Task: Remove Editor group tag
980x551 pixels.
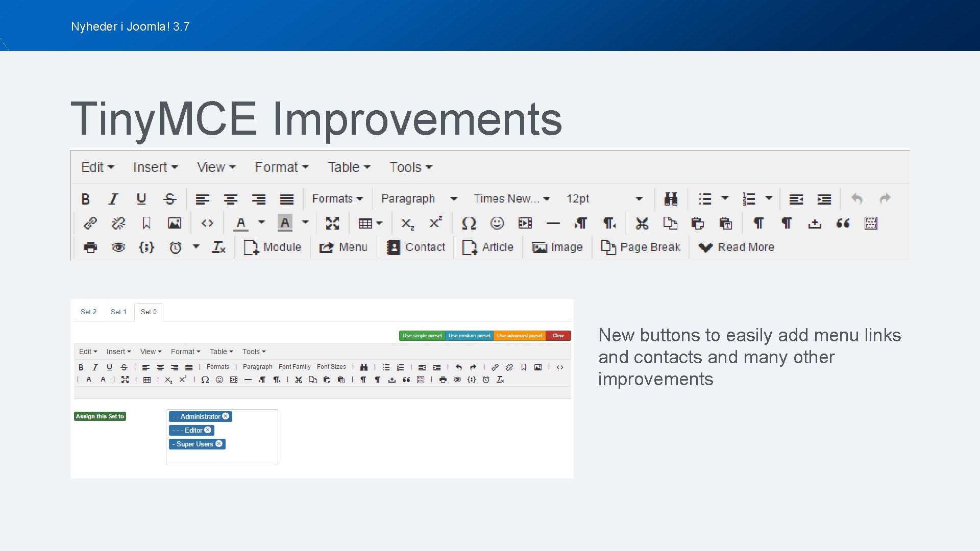Action: [208, 430]
